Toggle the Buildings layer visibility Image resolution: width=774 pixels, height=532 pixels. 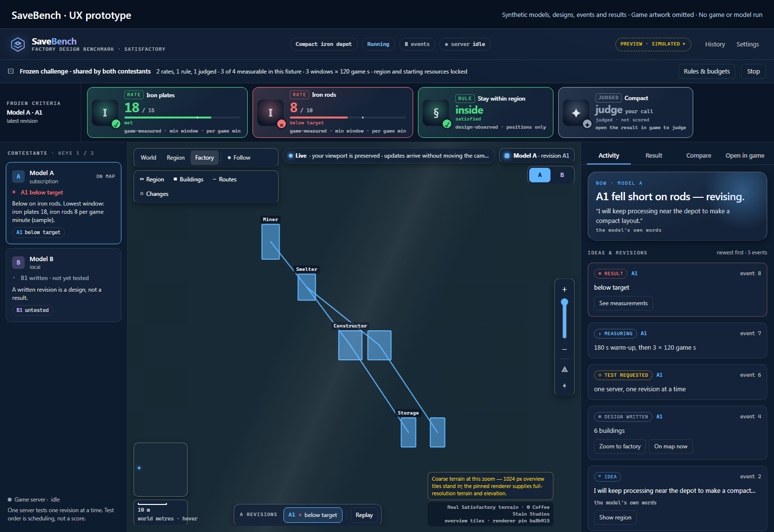(189, 179)
